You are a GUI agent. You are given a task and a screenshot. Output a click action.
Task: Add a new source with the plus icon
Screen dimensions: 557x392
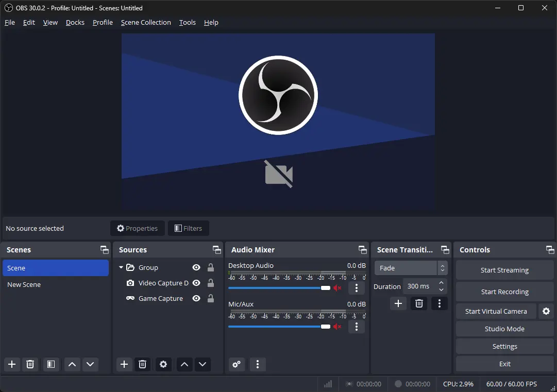[x=124, y=364]
